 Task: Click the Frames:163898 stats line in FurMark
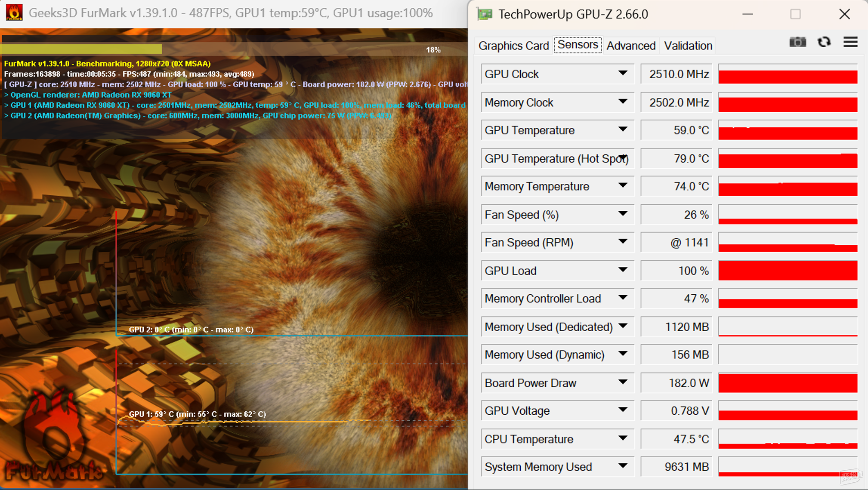pos(129,74)
